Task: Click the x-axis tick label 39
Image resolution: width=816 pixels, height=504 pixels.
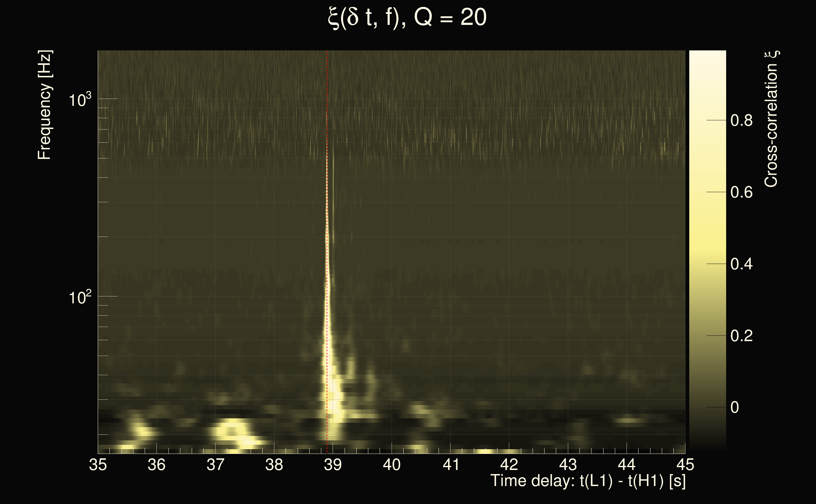Action: click(333, 465)
